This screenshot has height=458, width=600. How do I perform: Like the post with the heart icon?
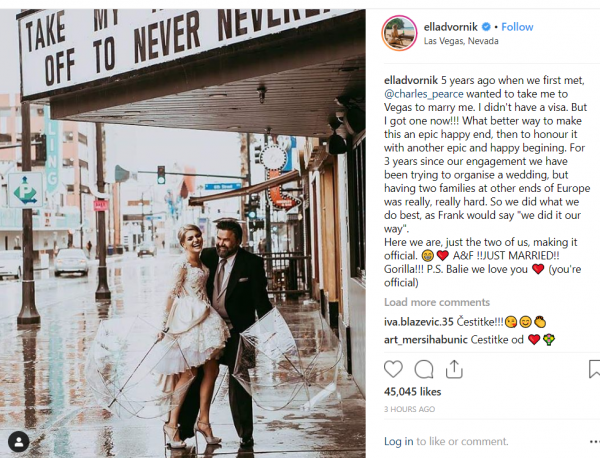click(393, 369)
